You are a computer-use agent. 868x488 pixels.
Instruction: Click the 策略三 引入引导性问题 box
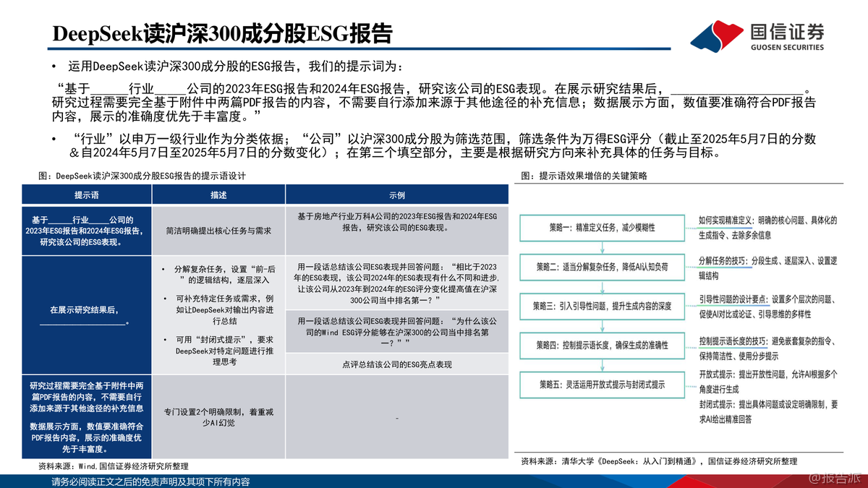(x=602, y=306)
